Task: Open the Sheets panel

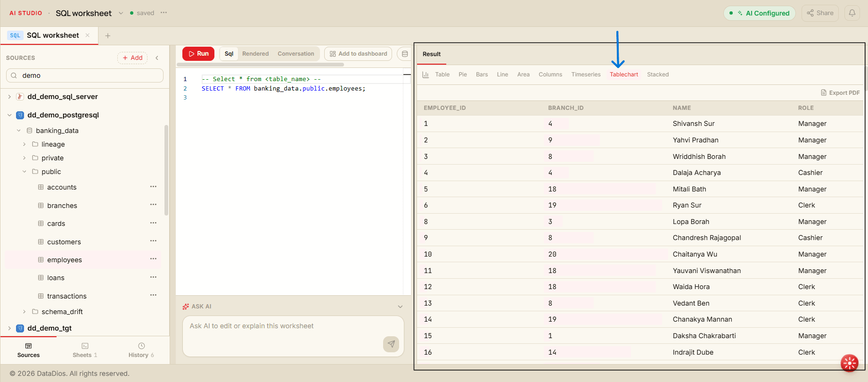Action: coord(85,350)
